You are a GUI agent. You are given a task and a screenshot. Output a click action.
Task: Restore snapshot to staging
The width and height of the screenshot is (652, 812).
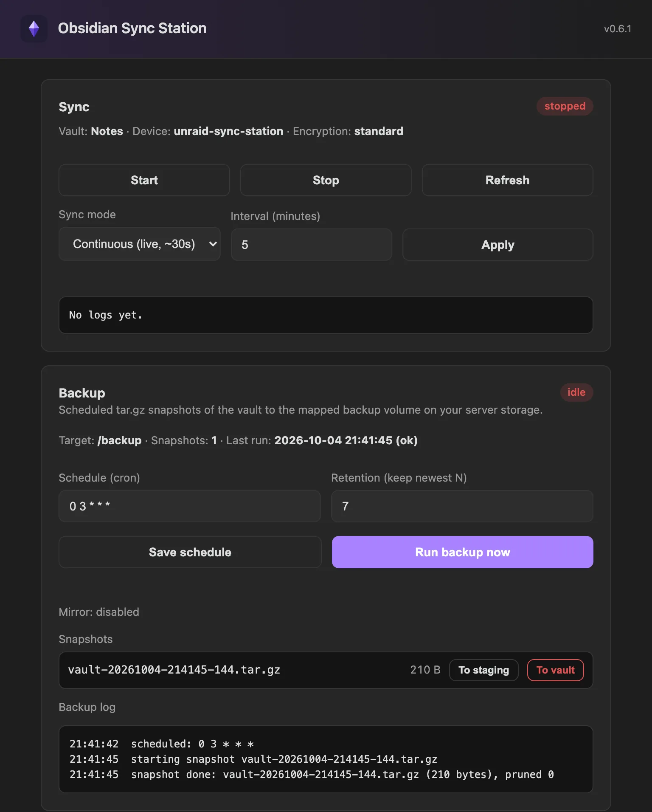(484, 670)
